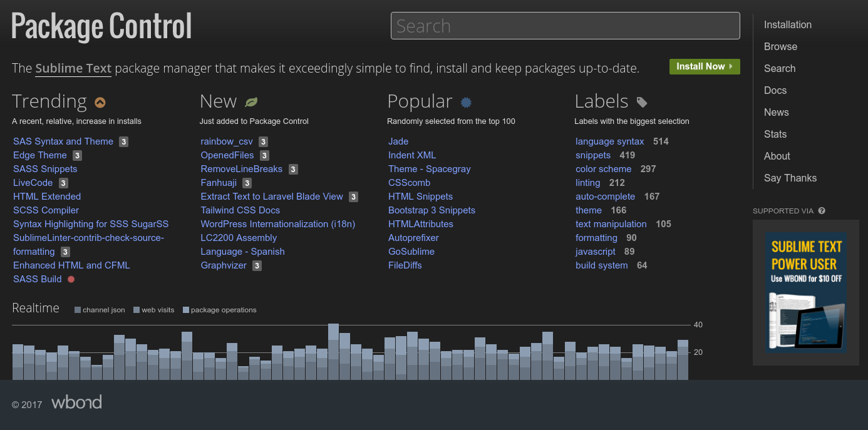This screenshot has height=430, width=868.
Task: Open the Bootstrap 3 Snippets package
Action: coord(431,210)
